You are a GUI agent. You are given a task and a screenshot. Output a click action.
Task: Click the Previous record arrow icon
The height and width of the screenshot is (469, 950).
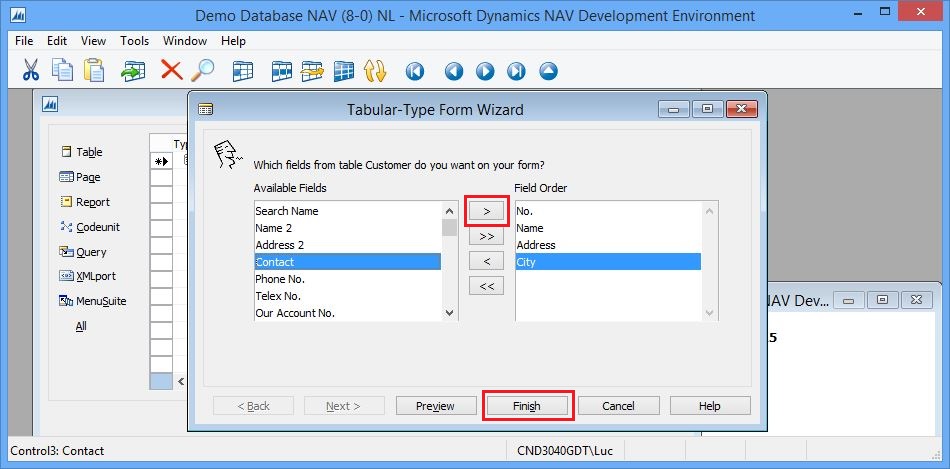454,72
